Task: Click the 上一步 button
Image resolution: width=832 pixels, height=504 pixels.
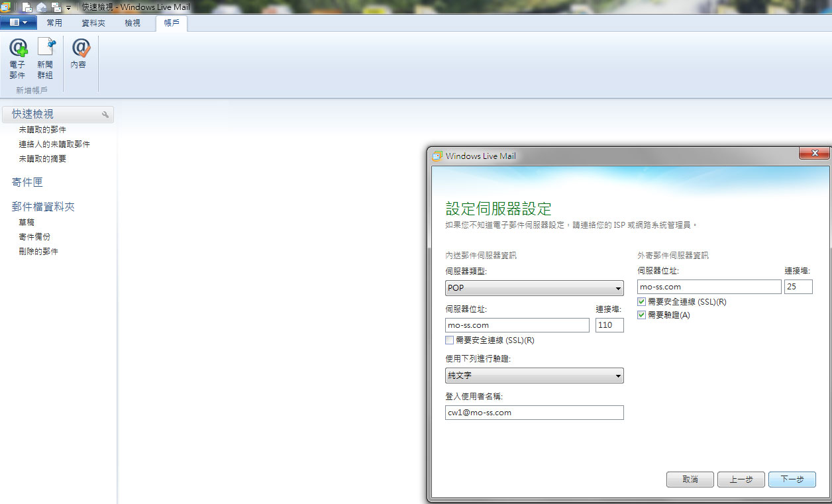Action: point(741,479)
